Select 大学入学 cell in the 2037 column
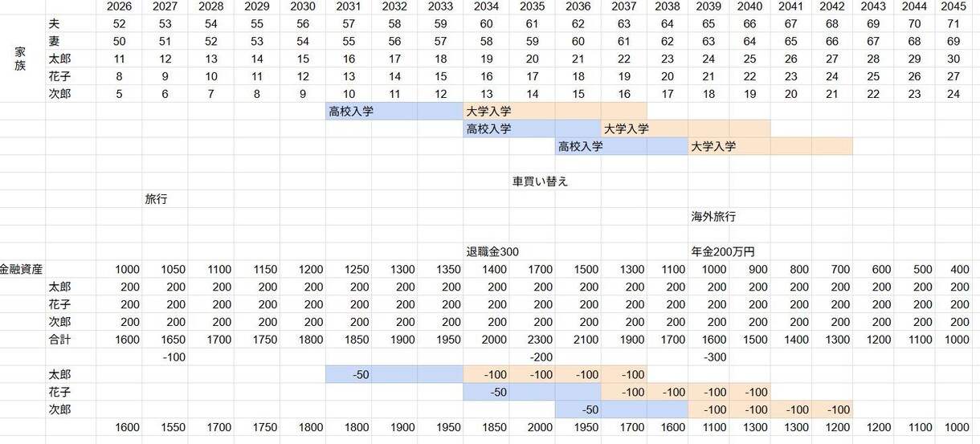 click(627, 129)
